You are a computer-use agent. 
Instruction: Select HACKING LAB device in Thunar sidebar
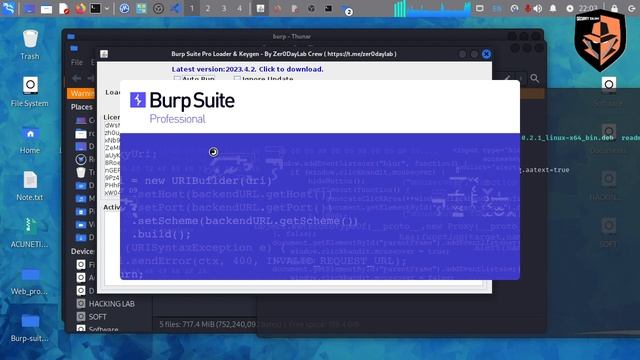[x=106, y=304]
